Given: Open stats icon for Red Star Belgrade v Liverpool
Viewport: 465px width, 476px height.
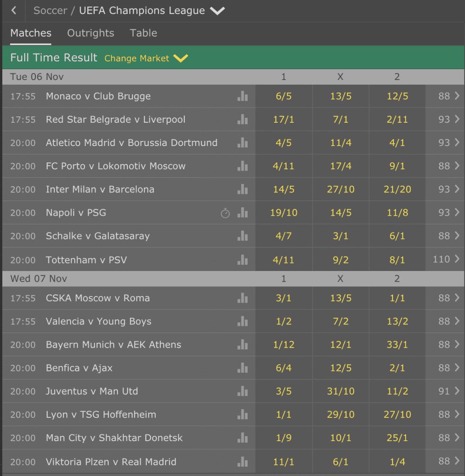Looking at the screenshot, I should 242,119.
